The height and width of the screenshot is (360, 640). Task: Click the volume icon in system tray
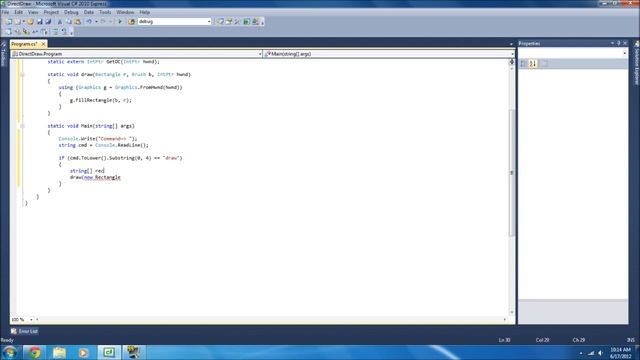[x=601, y=353]
